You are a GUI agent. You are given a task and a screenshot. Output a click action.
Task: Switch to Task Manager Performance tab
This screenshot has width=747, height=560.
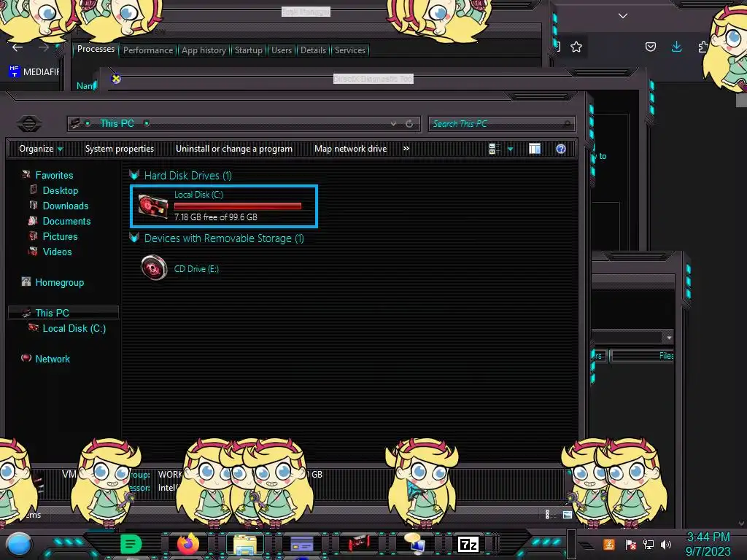pyautogui.click(x=148, y=50)
